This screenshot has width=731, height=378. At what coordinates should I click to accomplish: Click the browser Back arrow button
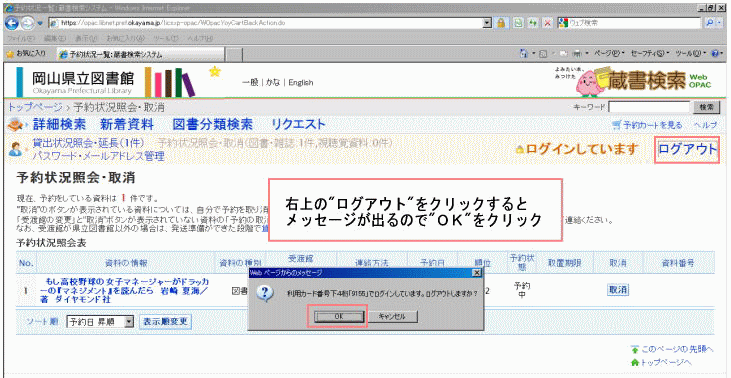12,22
